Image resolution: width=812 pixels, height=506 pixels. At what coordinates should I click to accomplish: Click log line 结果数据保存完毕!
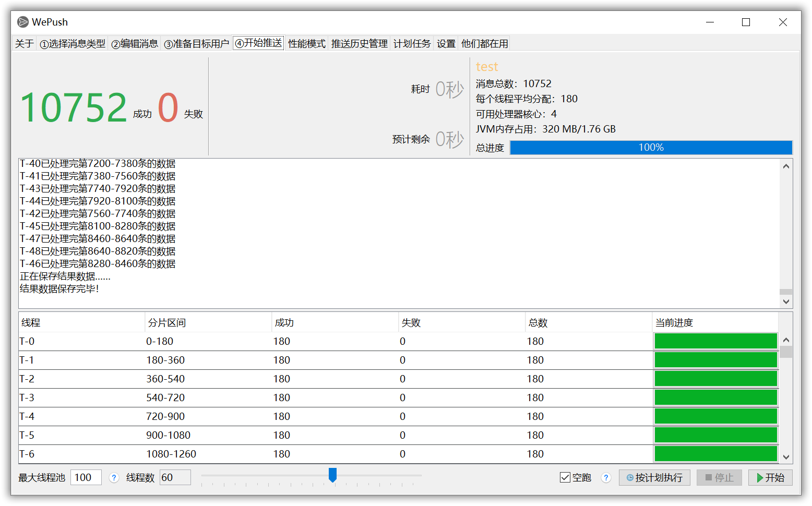[59, 289]
